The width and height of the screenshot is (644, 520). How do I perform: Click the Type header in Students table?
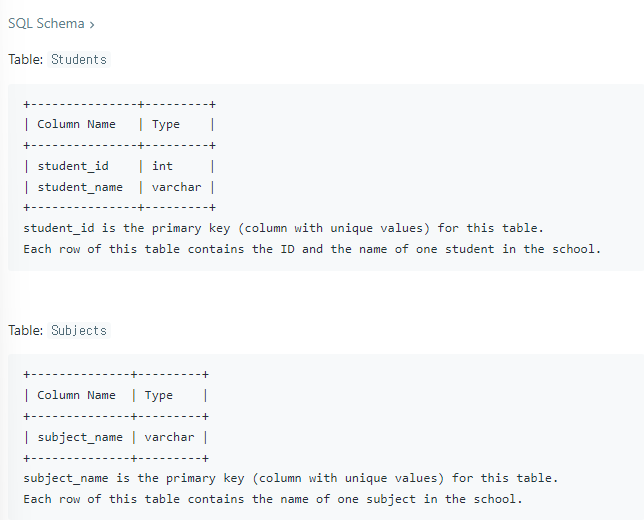[166, 124]
